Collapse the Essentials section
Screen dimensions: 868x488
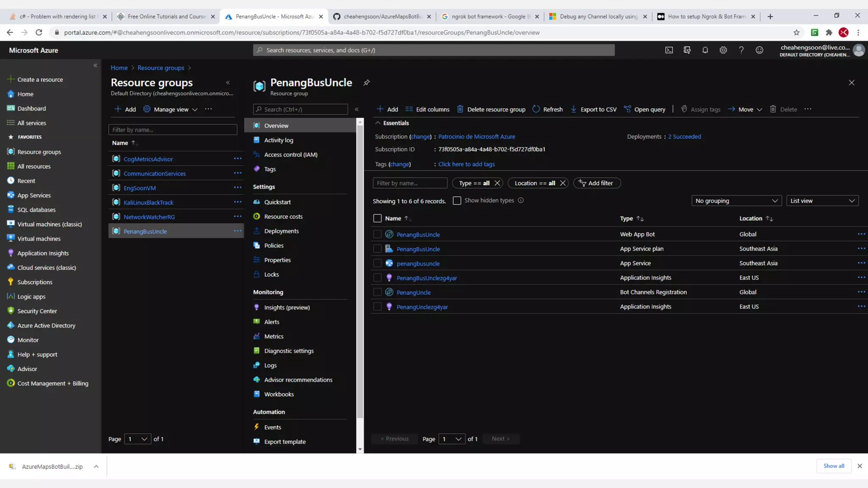tap(378, 123)
